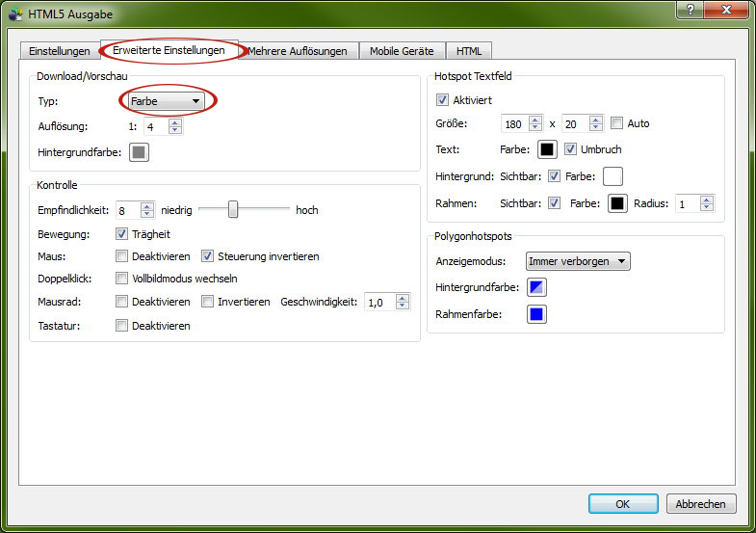
Task: Confirm settings with the OK button
Action: pyautogui.click(x=623, y=503)
